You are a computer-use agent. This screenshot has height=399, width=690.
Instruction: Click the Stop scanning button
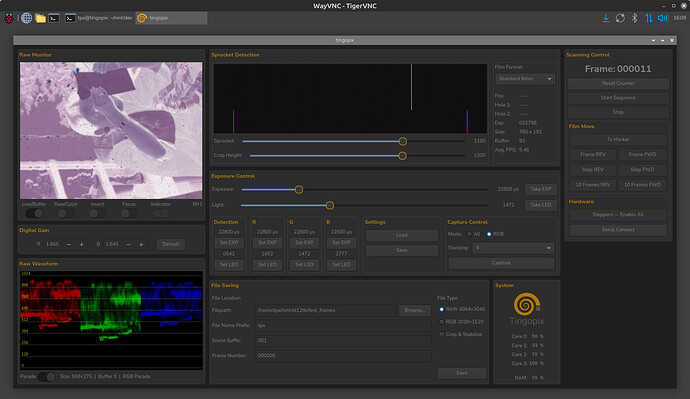point(618,113)
